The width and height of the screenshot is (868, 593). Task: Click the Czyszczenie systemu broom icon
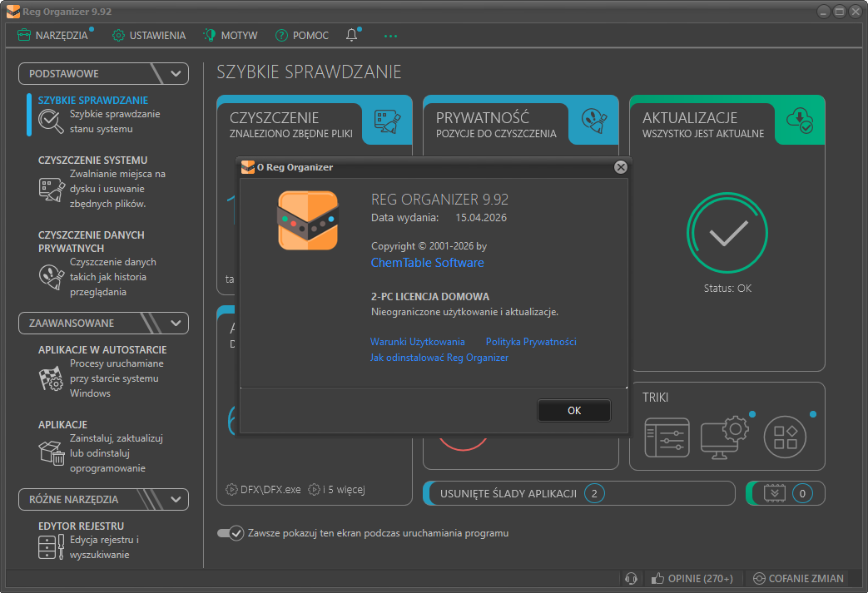point(52,189)
